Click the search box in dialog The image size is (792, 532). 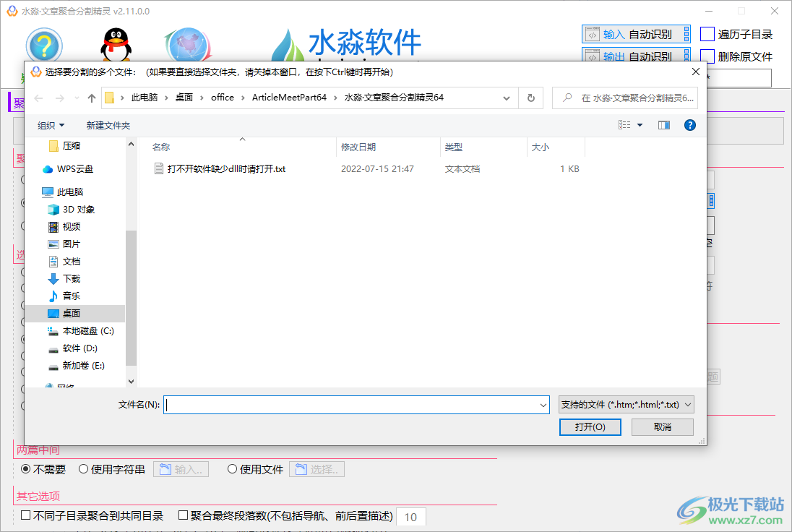point(625,98)
